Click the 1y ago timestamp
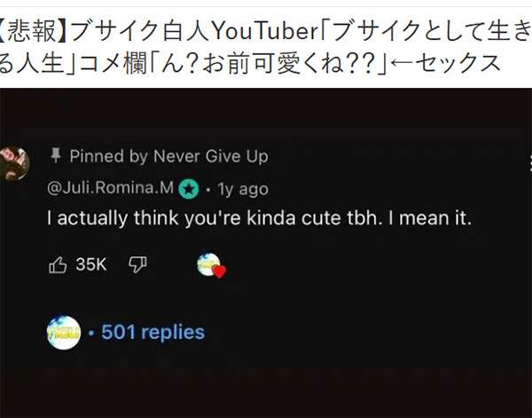Screen dimensions: 532x418 click(x=242, y=189)
